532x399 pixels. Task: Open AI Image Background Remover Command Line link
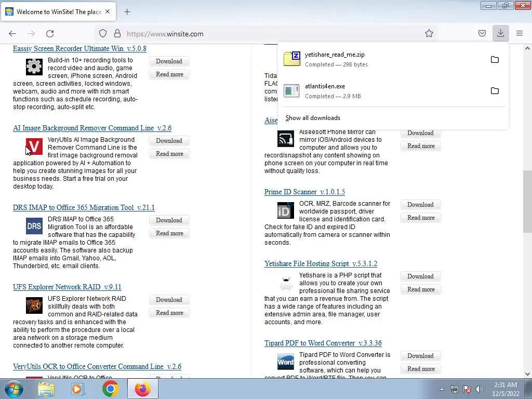92,128
